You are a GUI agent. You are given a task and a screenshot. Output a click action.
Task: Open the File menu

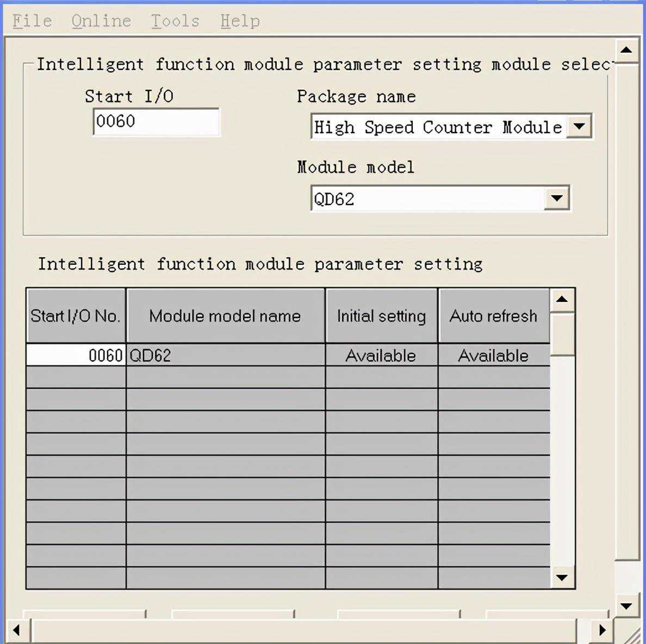(x=32, y=21)
